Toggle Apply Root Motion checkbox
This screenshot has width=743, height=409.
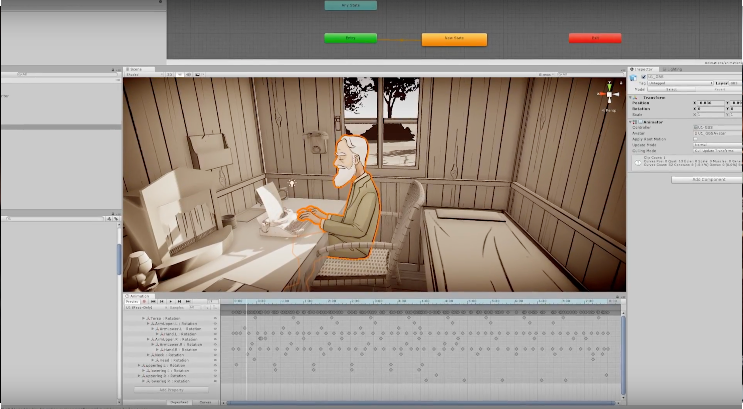(696, 139)
